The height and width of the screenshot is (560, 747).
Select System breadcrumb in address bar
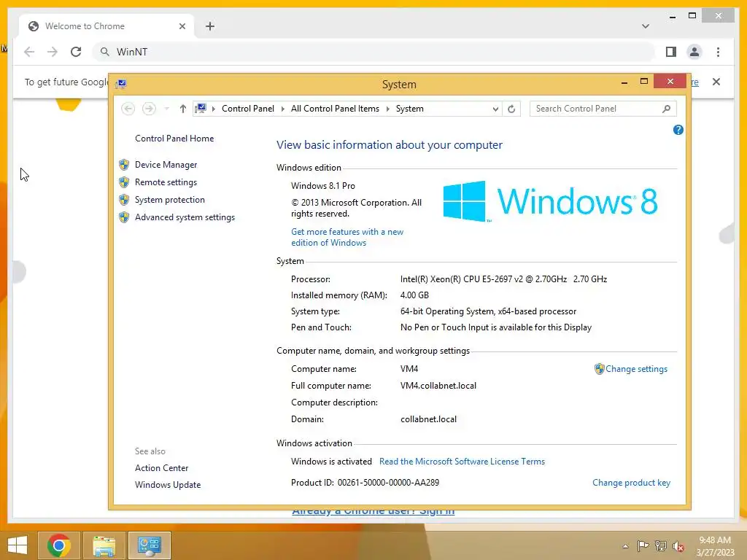point(410,109)
